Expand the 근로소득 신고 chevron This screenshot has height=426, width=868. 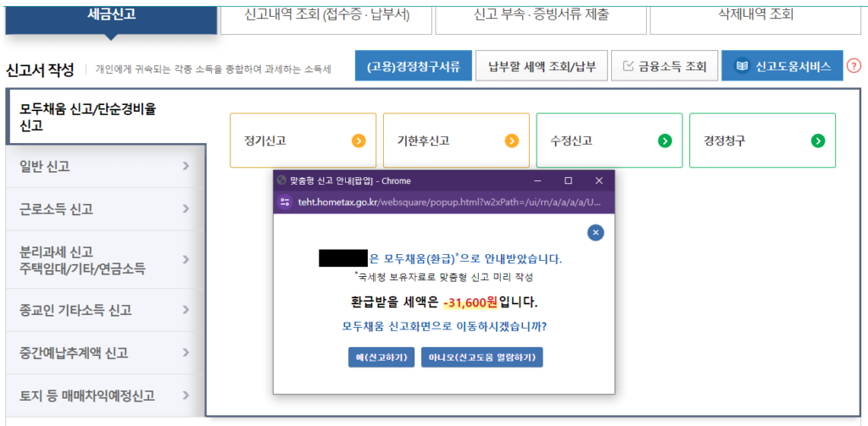tap(186, 209)
